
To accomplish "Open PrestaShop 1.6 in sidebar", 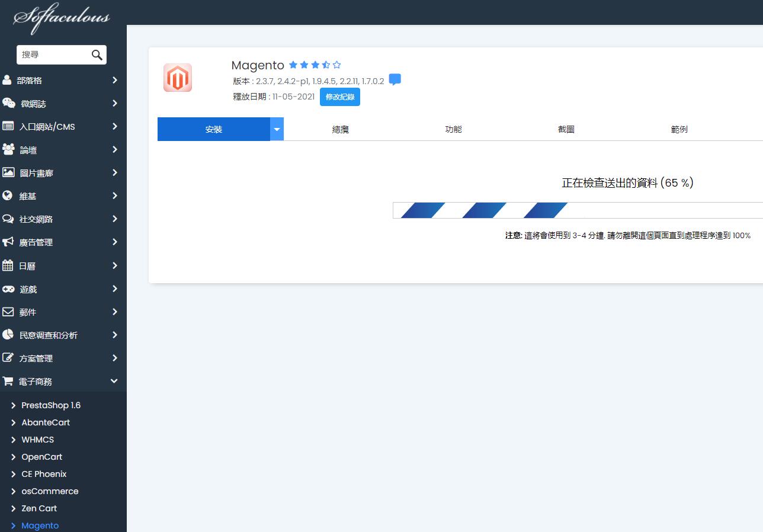I will pos(51,405).
